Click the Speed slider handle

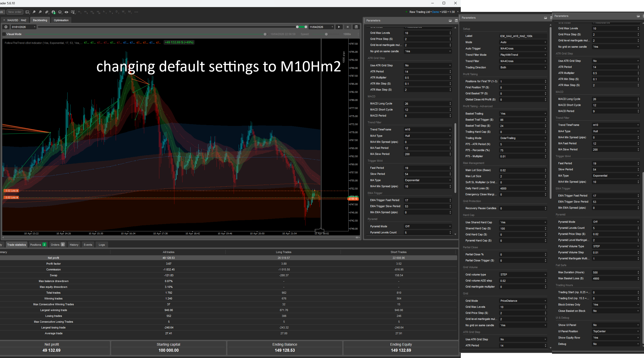[326, 34]
